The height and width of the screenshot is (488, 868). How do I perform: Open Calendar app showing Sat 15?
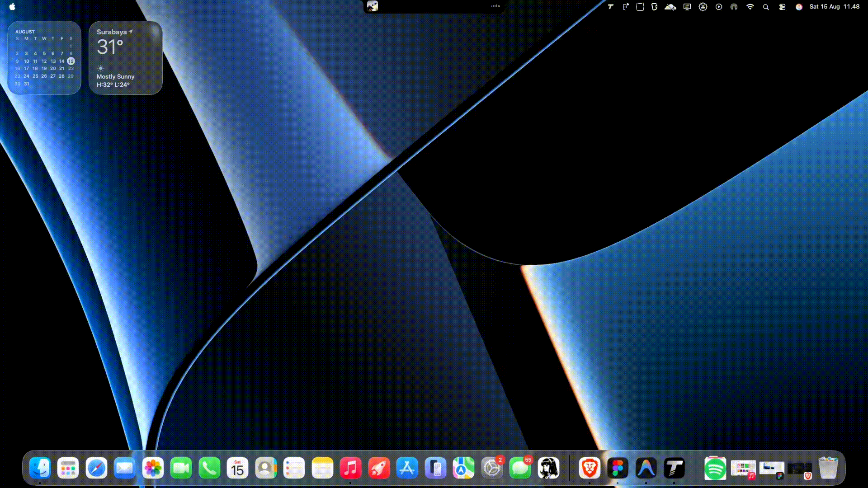237,468
